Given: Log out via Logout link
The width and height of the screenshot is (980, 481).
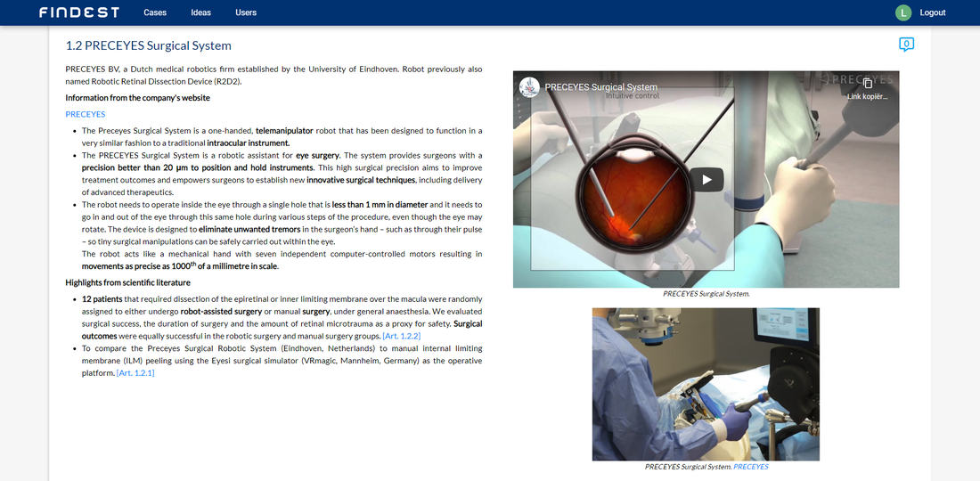Looking at the screenshot, I should coord(933,12).
